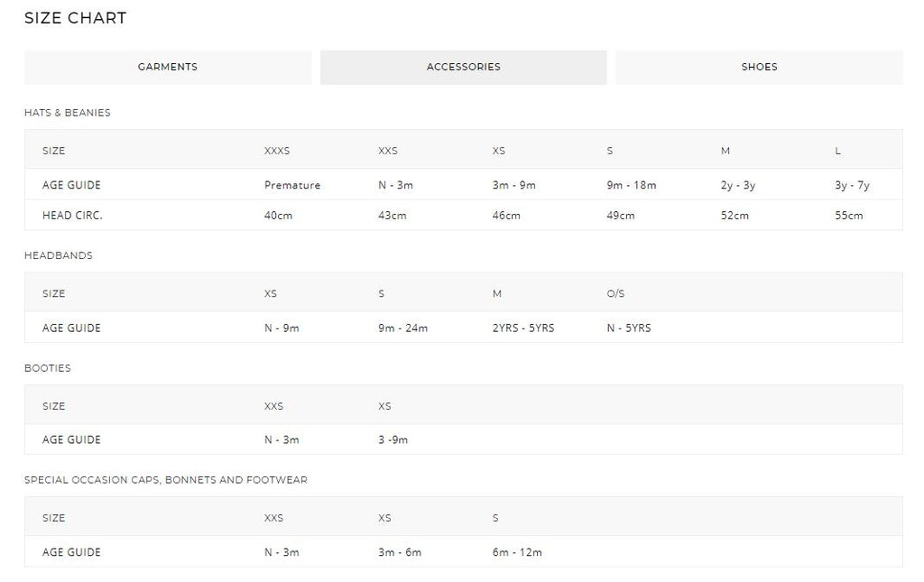Image resolution: width=924 pixels, height=582 pixels.
Task: Click the SIZE CHART heading
Action: pyautogui.click(x=76, y=18)
